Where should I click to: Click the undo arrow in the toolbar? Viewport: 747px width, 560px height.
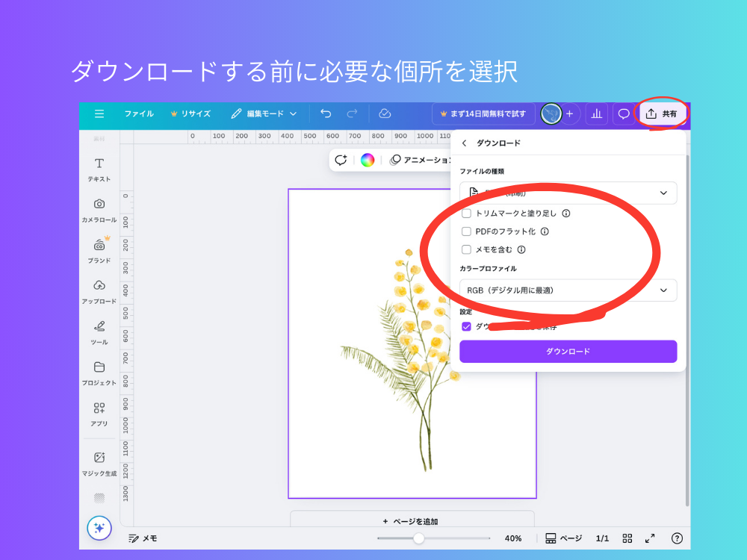(325, 113)
